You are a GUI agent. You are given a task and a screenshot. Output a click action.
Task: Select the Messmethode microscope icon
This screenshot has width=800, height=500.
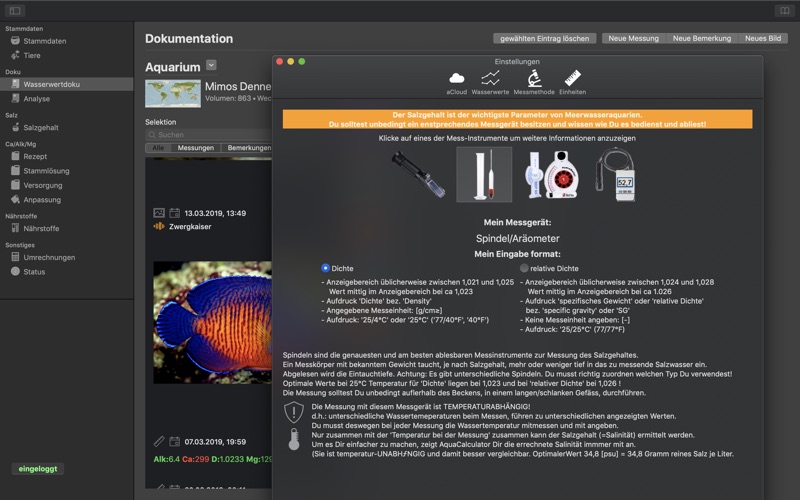(534, 83)
